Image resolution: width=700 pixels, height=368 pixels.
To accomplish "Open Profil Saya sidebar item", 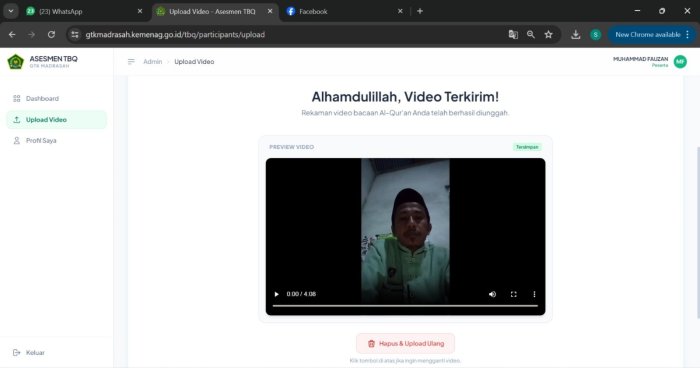I will tap(57, 140).
